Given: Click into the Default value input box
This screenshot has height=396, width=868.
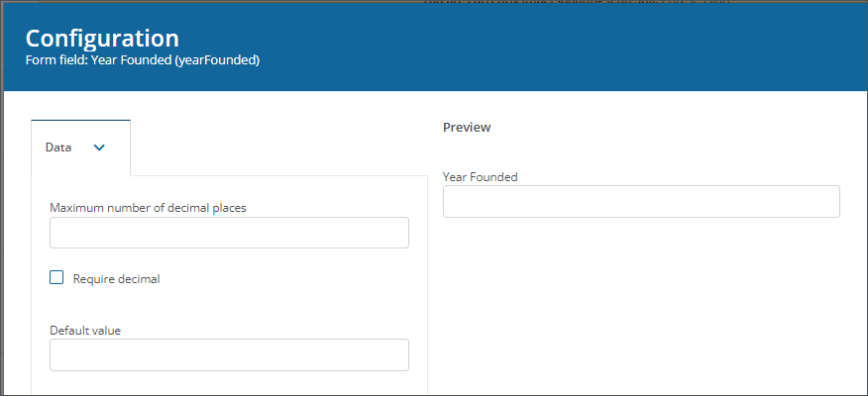Looking at the screenshot, I should coord(229,354).
